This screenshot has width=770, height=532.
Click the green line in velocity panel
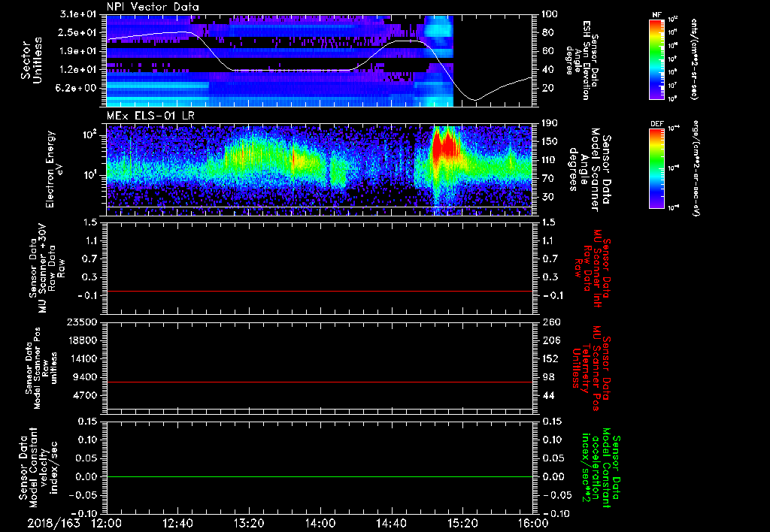tap(320, 476)
